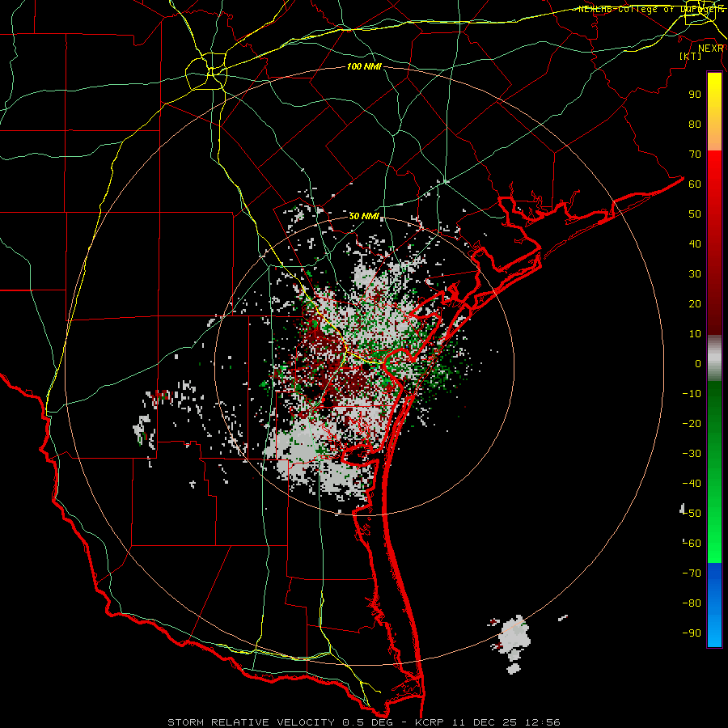The image size is (728, 728).
Task: Click the "30" value on the velocity scale
Action: (695, 274)
